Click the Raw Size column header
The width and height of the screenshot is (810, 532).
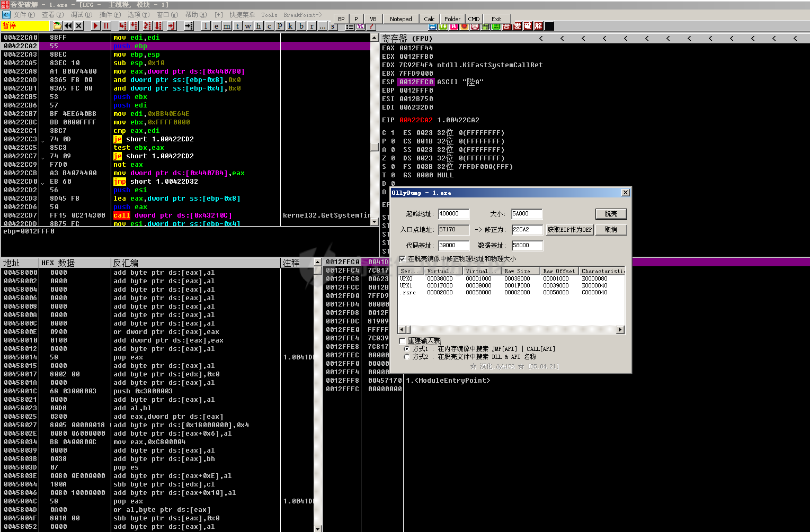pyautogui.click(x=521, y=271)
